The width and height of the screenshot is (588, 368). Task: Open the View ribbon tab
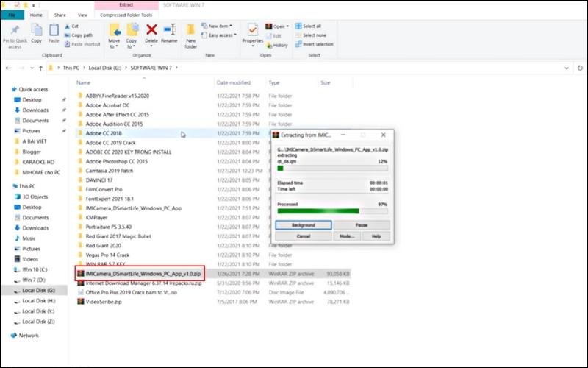[x=83, y=15]
